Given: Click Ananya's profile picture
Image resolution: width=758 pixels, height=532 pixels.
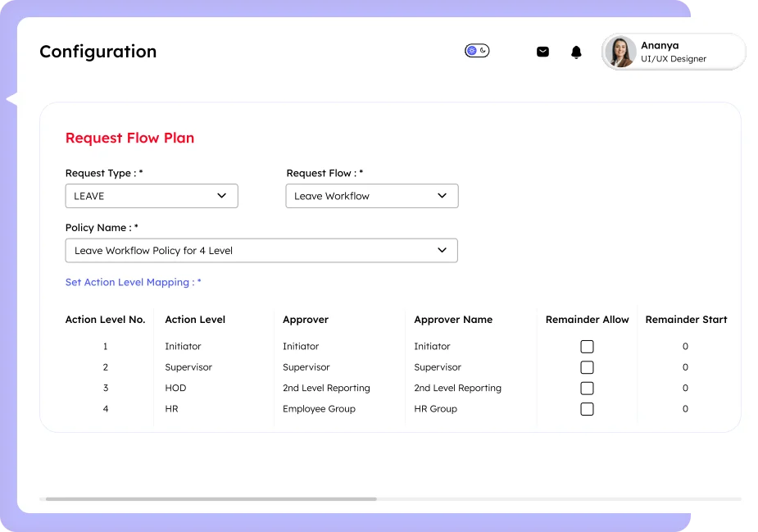Looking at the screenshot, I should (620, 52).
